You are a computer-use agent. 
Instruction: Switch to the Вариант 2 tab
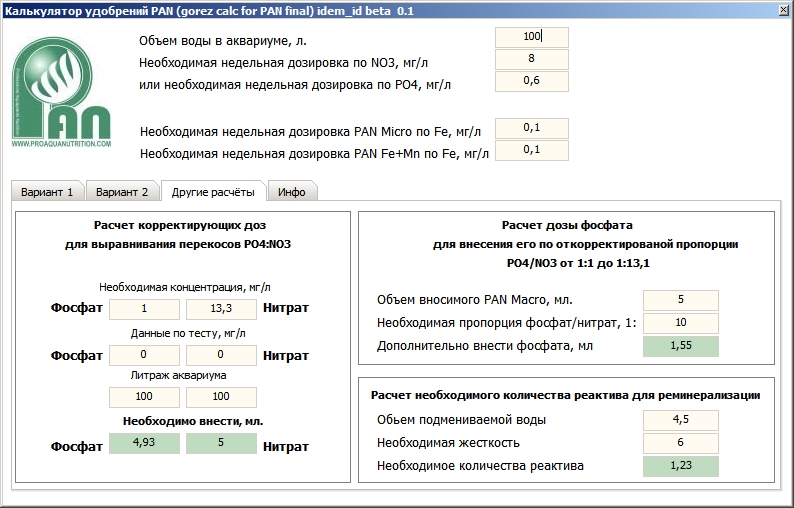point(123,192)
